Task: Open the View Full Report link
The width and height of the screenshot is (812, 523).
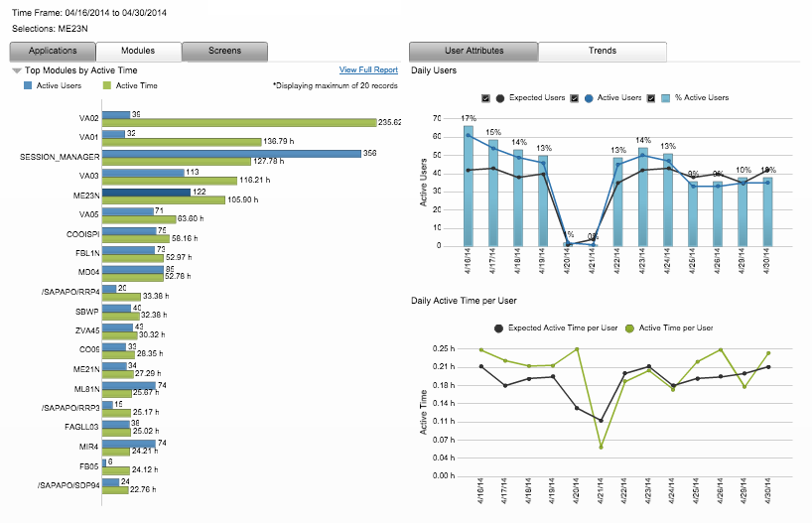Action: click(368, 70)
